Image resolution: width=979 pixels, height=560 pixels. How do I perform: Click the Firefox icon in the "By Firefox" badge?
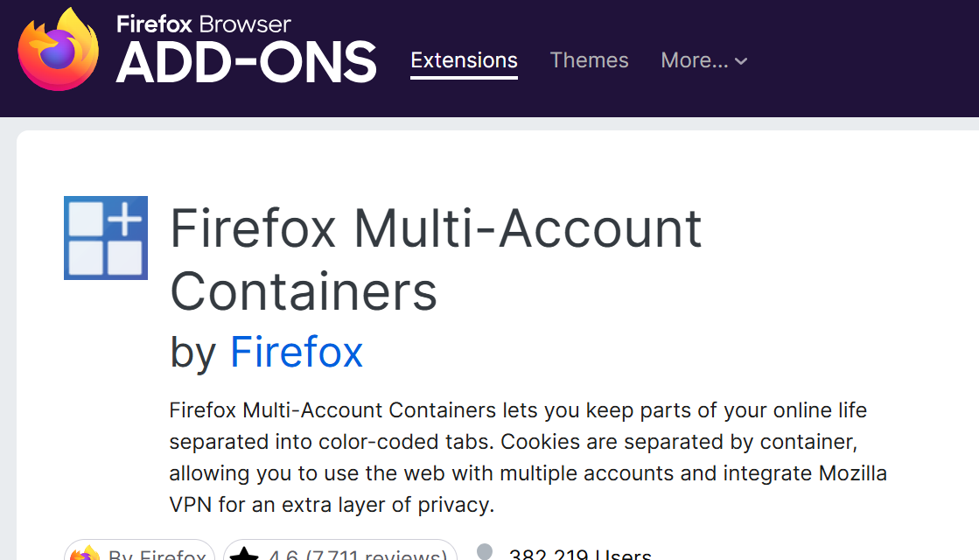pyautogui.click(x=85, y=555)
